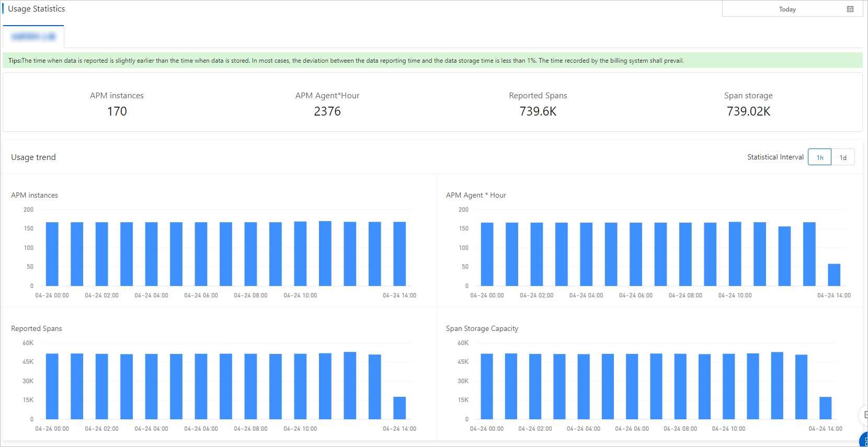The image size is (868, 447).
Task: Open the Today date range selector
Action: pos(792,9)
